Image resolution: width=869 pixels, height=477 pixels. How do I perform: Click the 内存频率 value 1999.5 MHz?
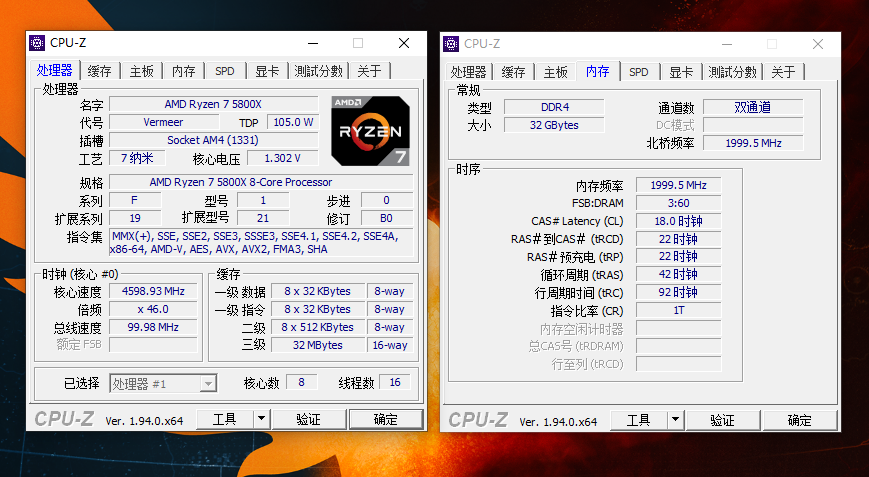pos(679,185)
